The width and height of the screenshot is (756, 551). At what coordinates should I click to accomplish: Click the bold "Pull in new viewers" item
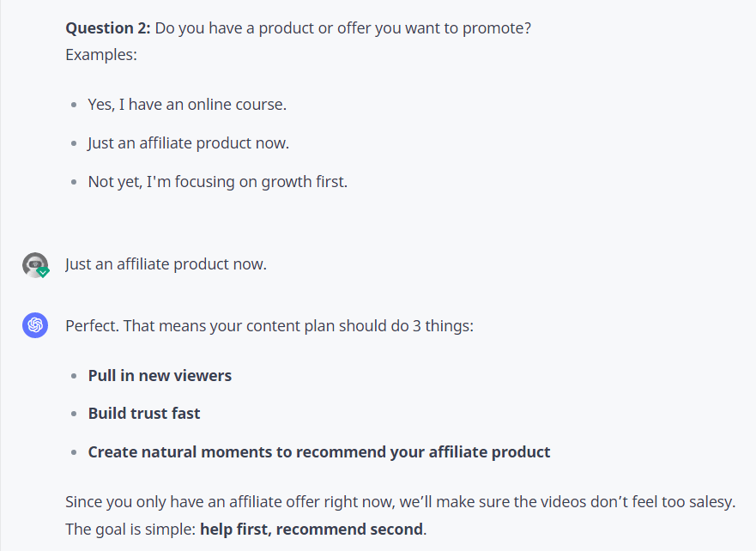pos(160,376)
